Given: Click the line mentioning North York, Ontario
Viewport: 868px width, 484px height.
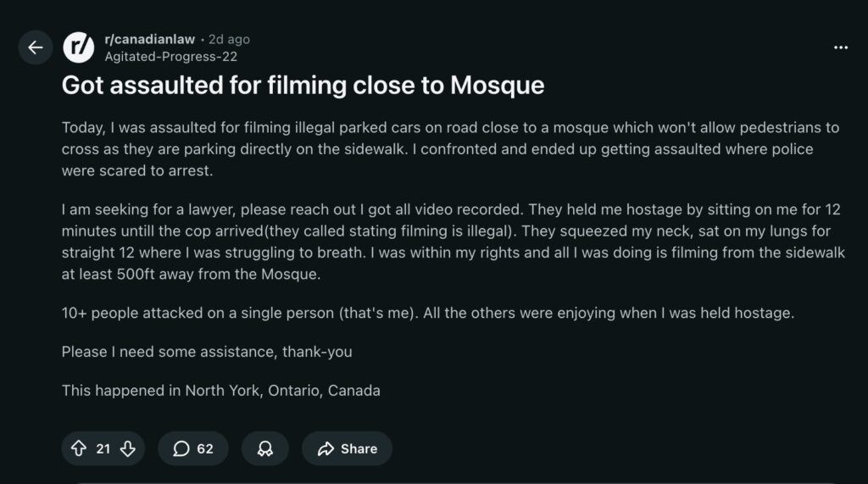Looking at the screenshot, I should 220,391.
